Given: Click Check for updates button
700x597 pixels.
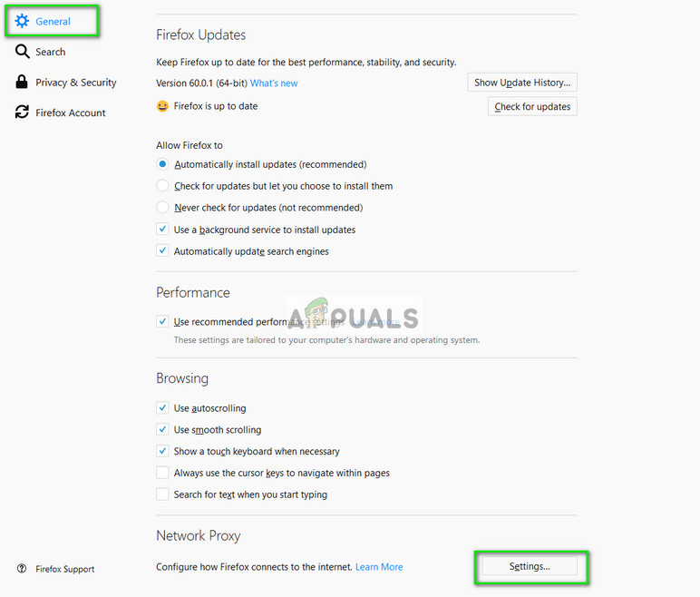Looking at the screenshot, I should pos(532,106).
